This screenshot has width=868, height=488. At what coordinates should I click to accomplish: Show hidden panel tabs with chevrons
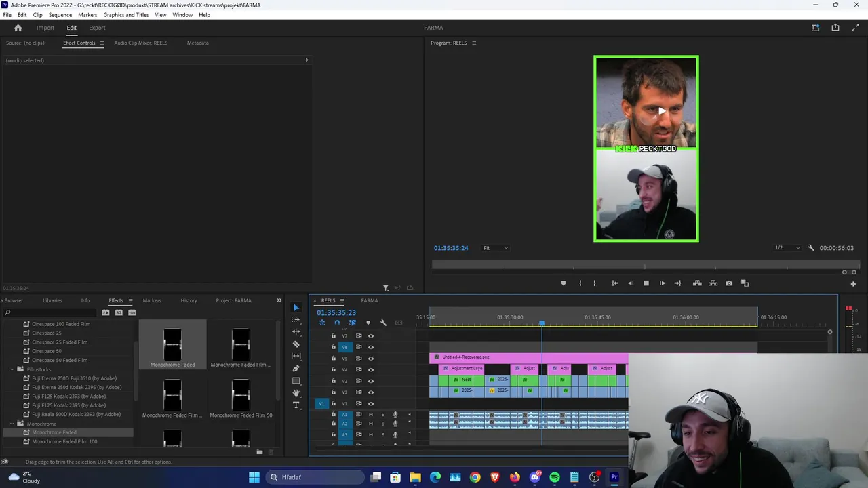click(x=279, y=300)
